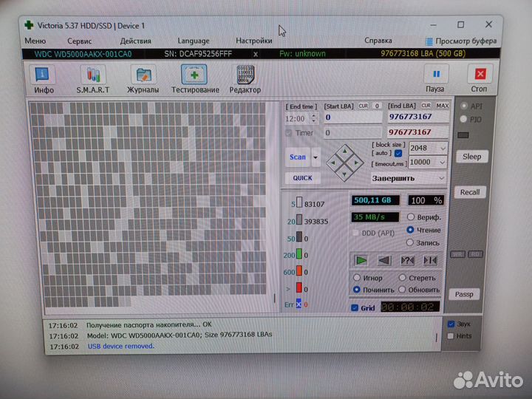Click the MAX button for End LBA
The image size is (532, 399).
[x=443, y=106]
